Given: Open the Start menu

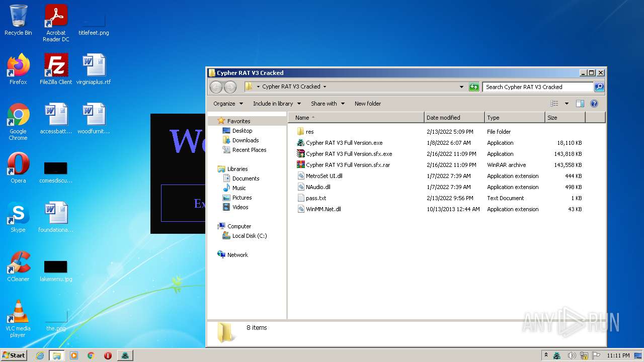Looking at the screenshot, I should (14, 355).
